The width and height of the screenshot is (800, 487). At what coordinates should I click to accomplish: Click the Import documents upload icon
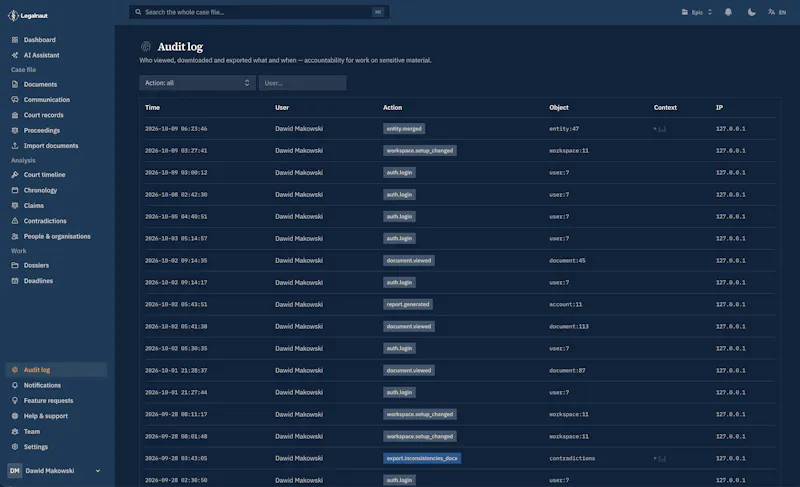click(x=15, y=145)
